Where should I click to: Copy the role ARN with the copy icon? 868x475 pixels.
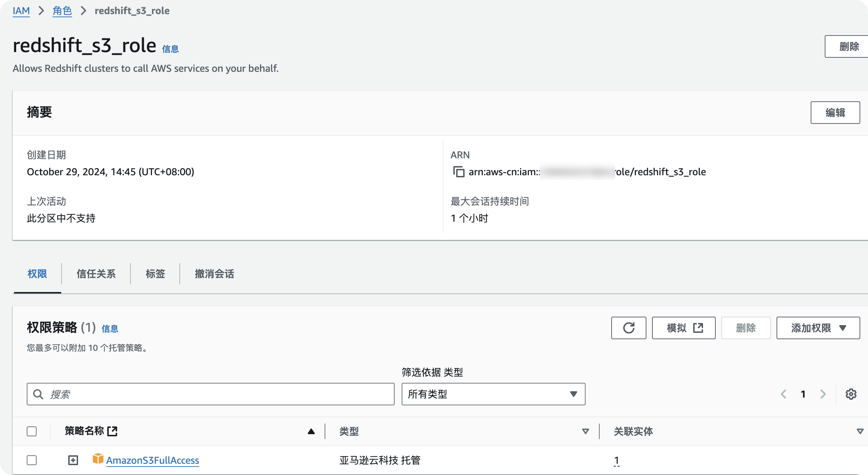(459, 172)
